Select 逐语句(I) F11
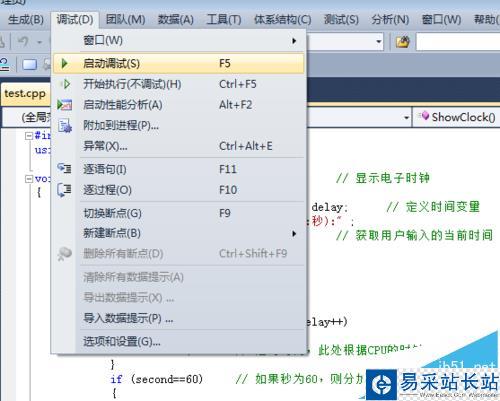500x401 pixels. (x=179, y=169)
